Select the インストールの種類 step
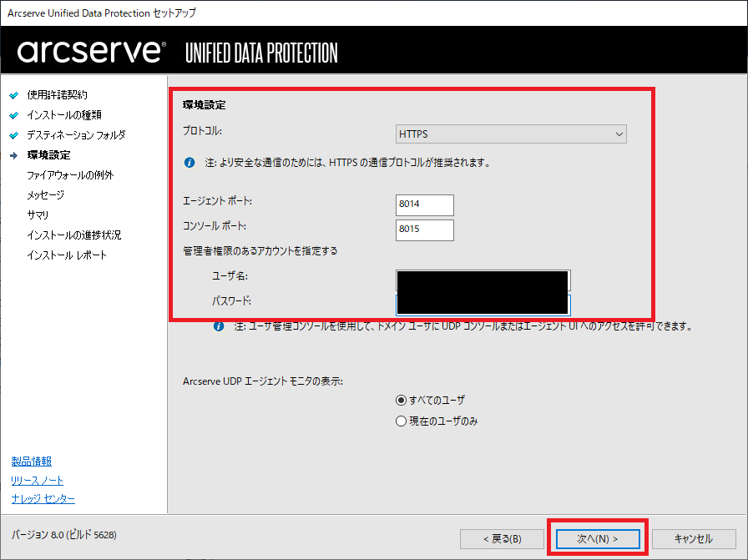The image size is (748, 560). tap(64, 115)
